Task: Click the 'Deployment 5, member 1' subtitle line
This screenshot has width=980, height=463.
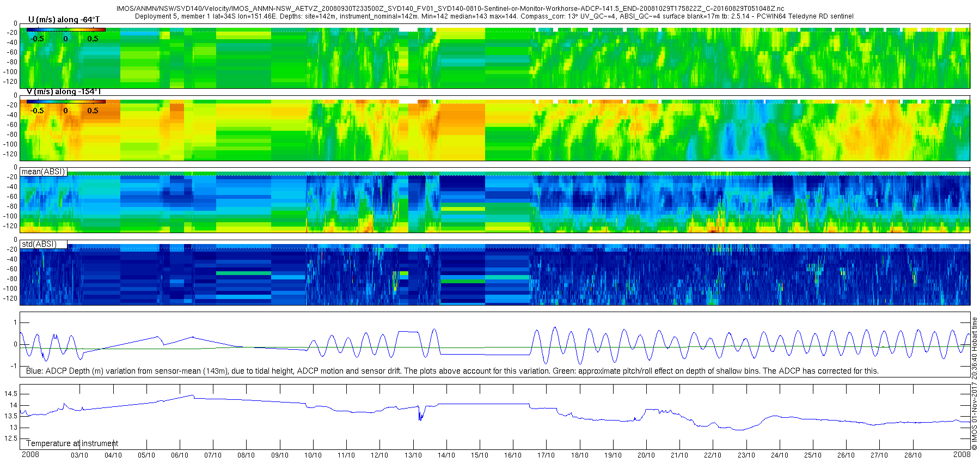Action: click(494, 16)
